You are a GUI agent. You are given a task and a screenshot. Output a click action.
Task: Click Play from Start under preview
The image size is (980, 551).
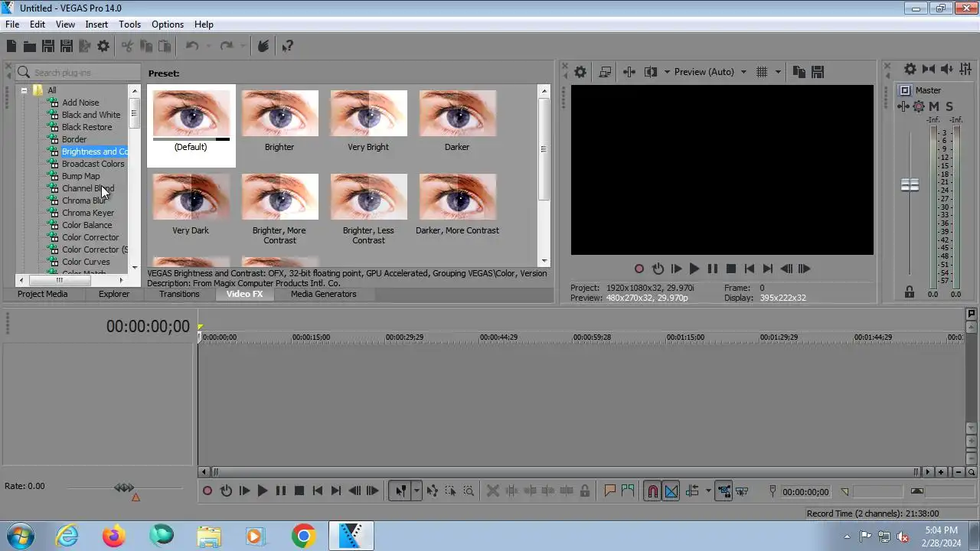(676, 269)
